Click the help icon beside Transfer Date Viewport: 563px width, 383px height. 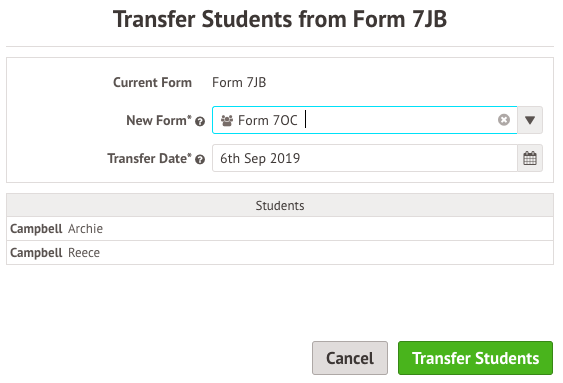(x=200, y=160)
